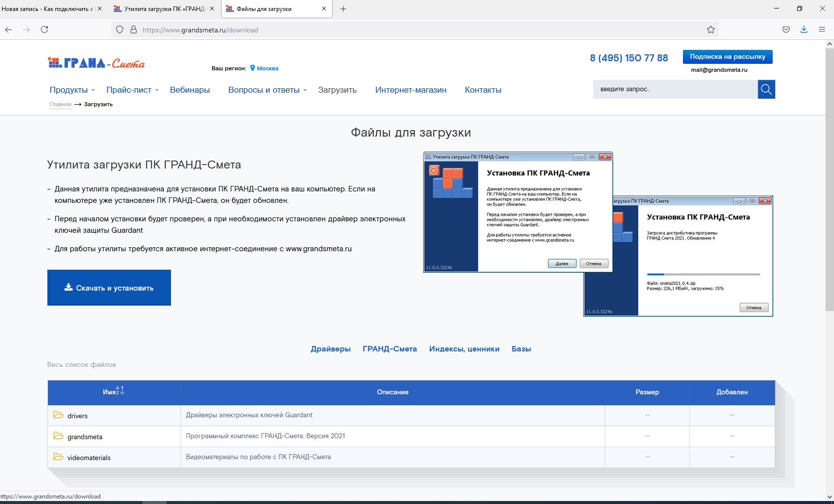Focus the введите запрос search field
834x504 pixels.
click(675, 89)
